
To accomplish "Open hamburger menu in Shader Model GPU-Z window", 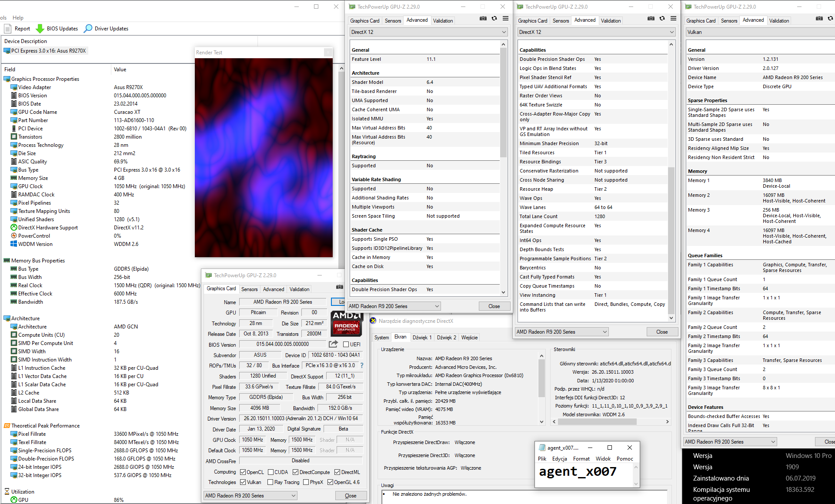I will pos(505,19).
